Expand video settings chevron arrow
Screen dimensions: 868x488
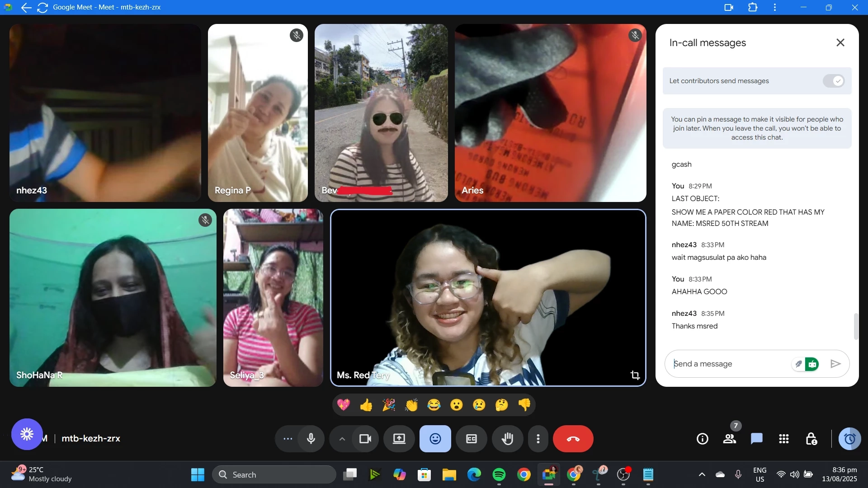pyautogui.click(x=342, y=439)
